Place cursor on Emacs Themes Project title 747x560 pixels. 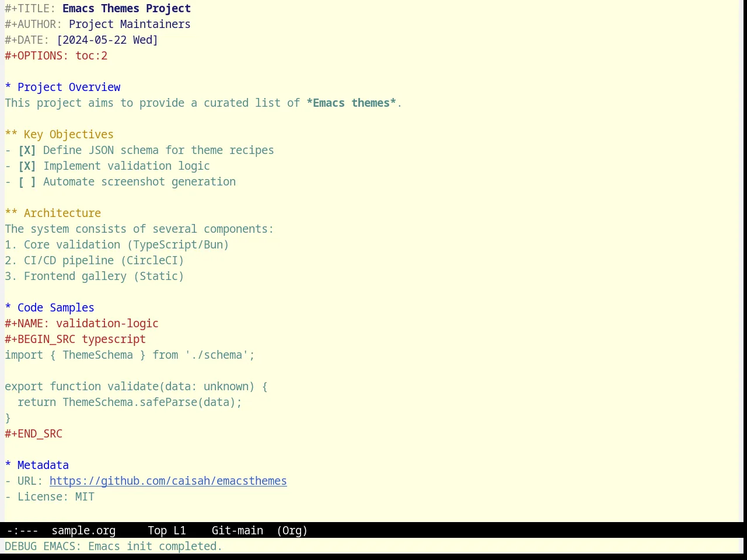(x=127, y=8)
